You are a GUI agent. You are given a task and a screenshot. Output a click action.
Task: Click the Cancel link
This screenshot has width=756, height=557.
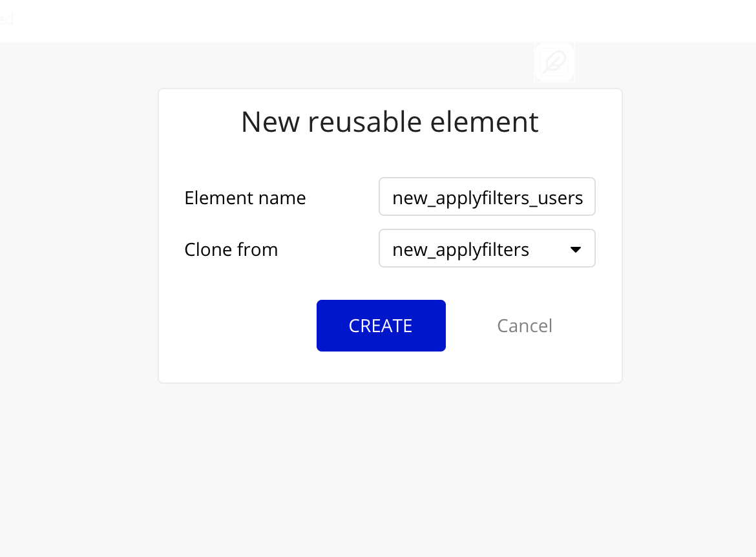pyautogui.click(x=524, y=326)
